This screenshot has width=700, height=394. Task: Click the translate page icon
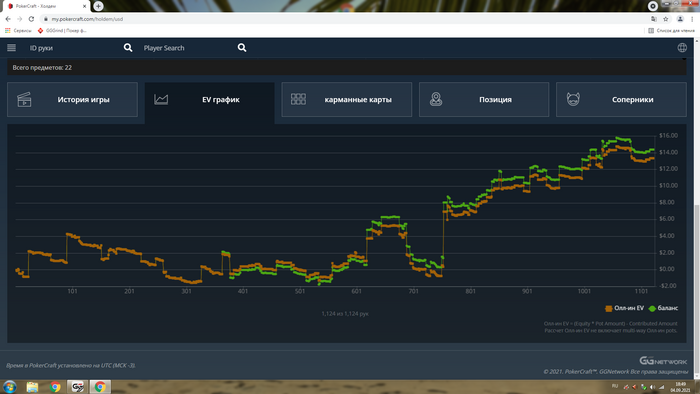click(654, 19)
